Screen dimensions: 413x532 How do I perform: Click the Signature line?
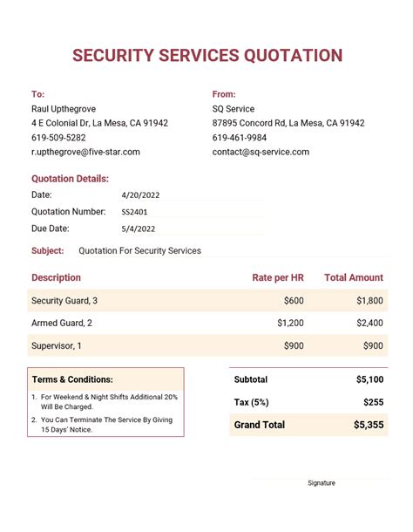point(321,479)
